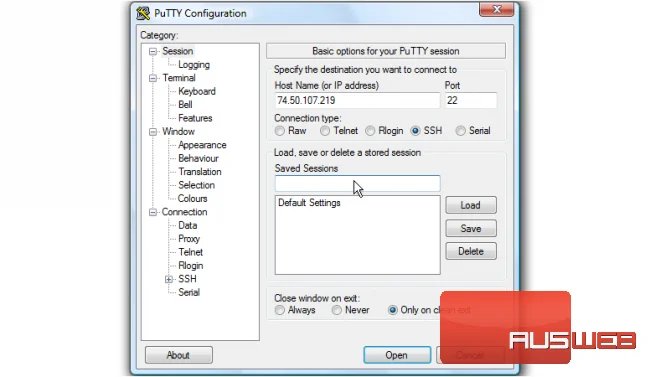Image resolution: width=650 pixels, height=377 pixels.
Task: Open the Keyboard category
Action: click(197, 91)
